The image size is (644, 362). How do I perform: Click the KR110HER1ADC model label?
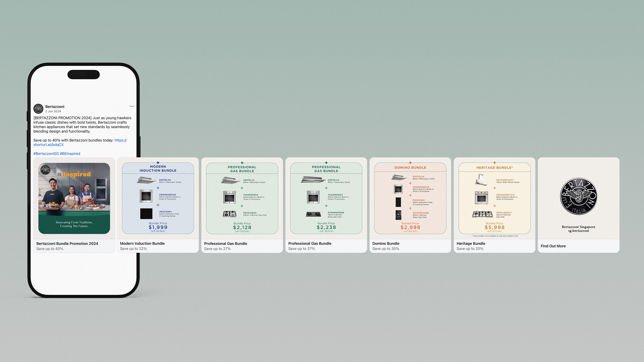tap(505, 180)
